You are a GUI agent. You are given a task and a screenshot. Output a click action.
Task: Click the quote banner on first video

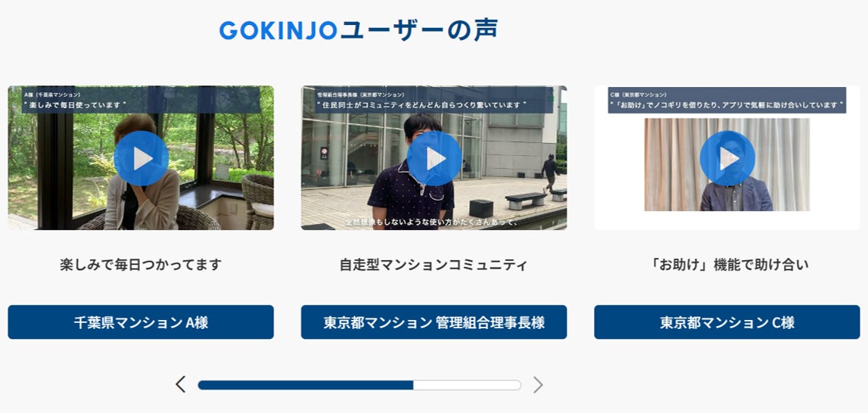click(141, 100)
